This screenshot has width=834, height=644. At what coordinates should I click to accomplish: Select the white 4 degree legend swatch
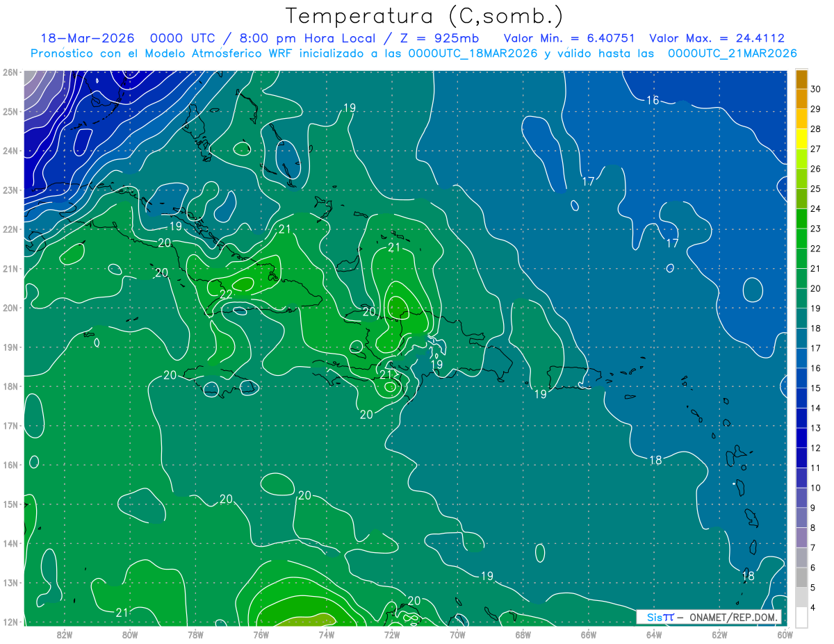tap(801, 617)
